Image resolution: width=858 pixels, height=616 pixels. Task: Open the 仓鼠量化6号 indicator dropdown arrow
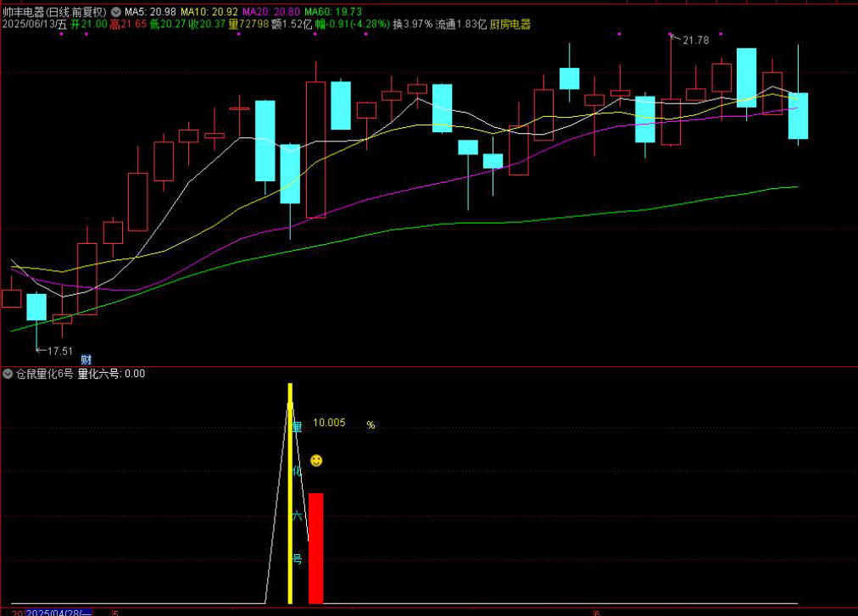point(8,374)
